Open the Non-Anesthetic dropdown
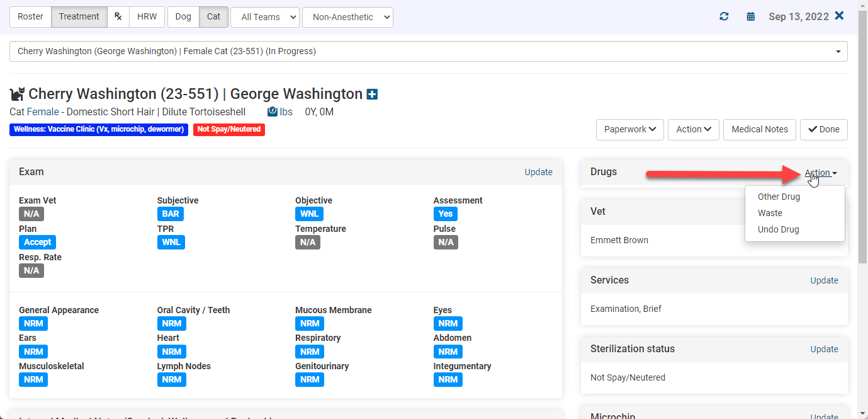This screenshot has height=419, width=868. pyautogui.click(x=347, y=18)
